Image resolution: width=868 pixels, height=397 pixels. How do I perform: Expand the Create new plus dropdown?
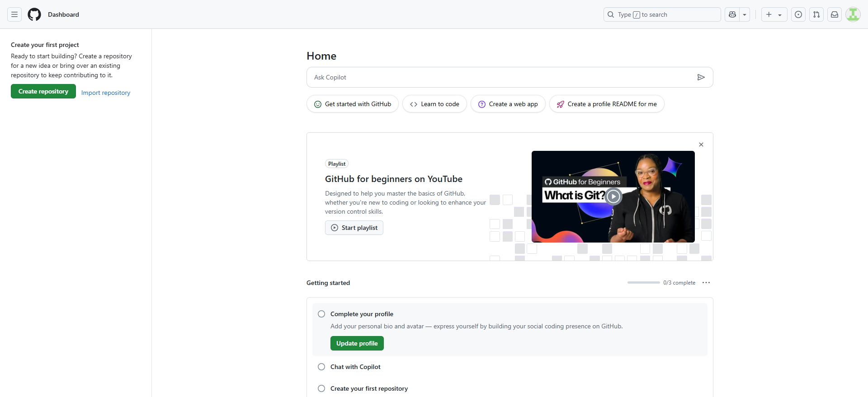(x=774, y=14)
